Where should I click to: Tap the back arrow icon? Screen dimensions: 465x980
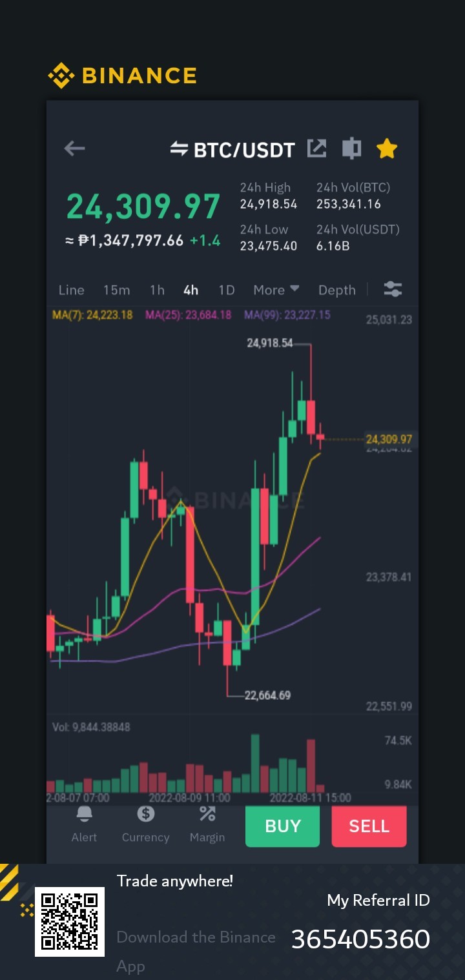(75, 148)
